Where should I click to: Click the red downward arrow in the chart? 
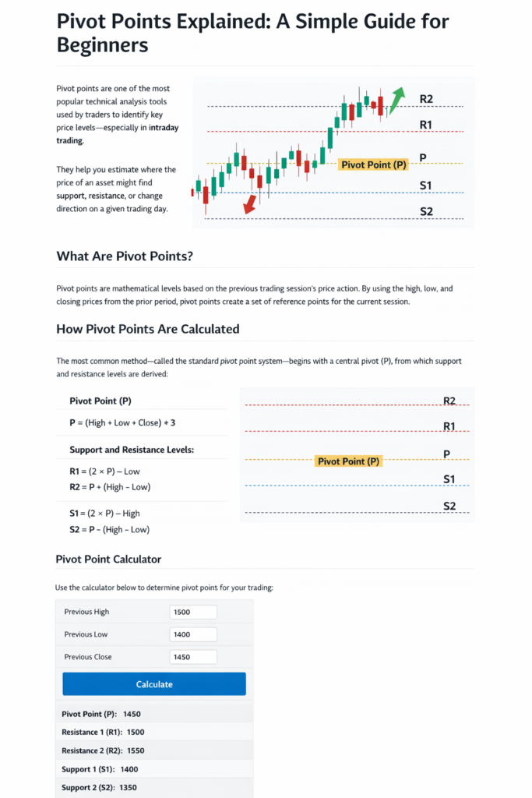[250, 204]
